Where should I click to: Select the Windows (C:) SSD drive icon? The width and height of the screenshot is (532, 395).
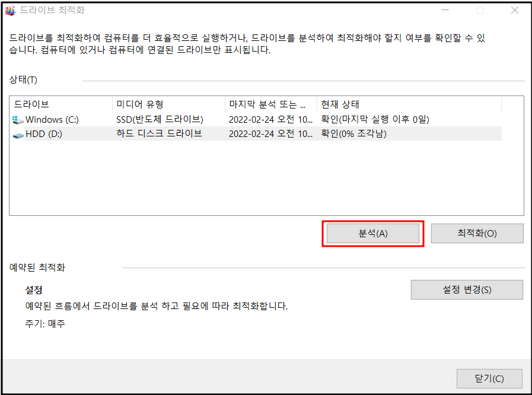tap(18, 119)
